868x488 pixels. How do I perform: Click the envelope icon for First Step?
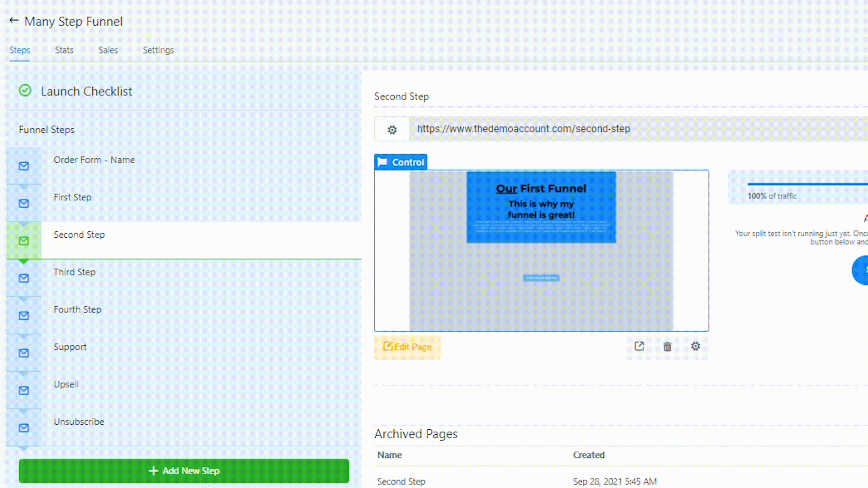24,203
